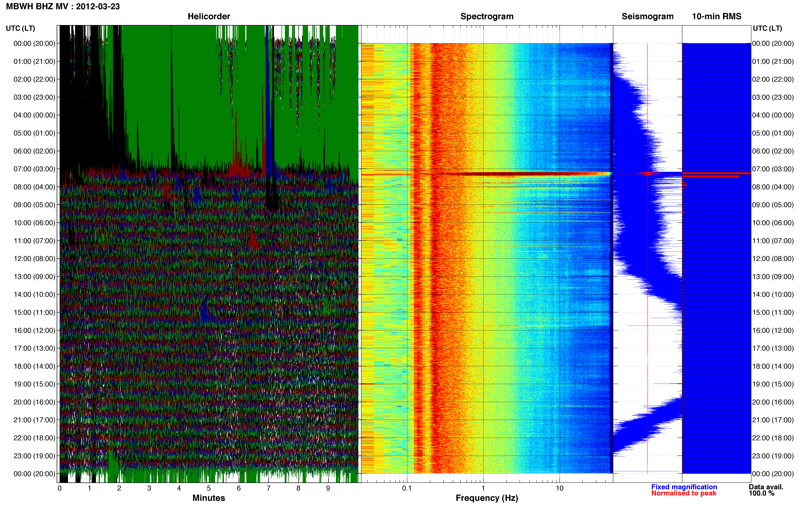Image resolution: width=812 pixels, height=508 pixels.
Task: Click the right-side '12:00 (08:00)' time label
Action: tap(773, 259)
